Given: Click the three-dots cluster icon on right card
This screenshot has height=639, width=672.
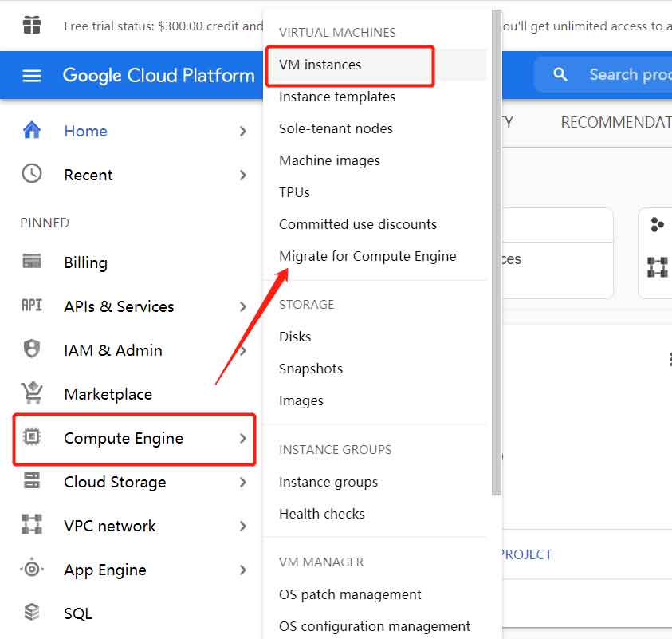Looking at the screenshot, I should [657, 224].
